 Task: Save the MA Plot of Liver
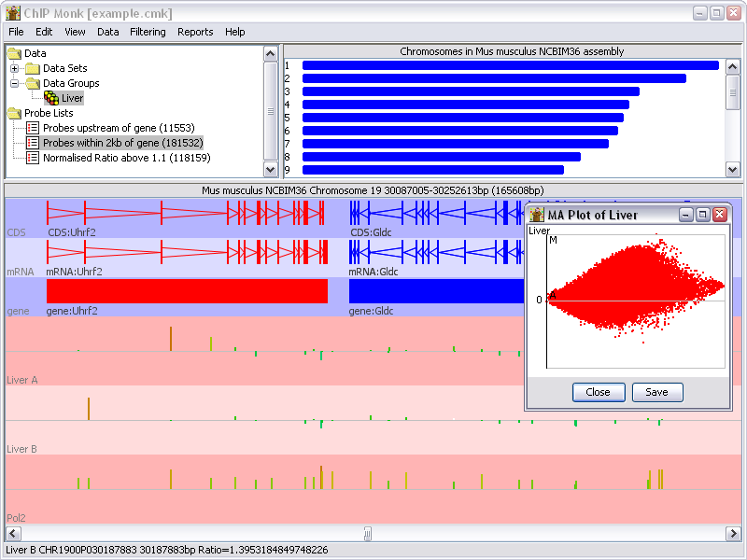[x=657, y=392]
